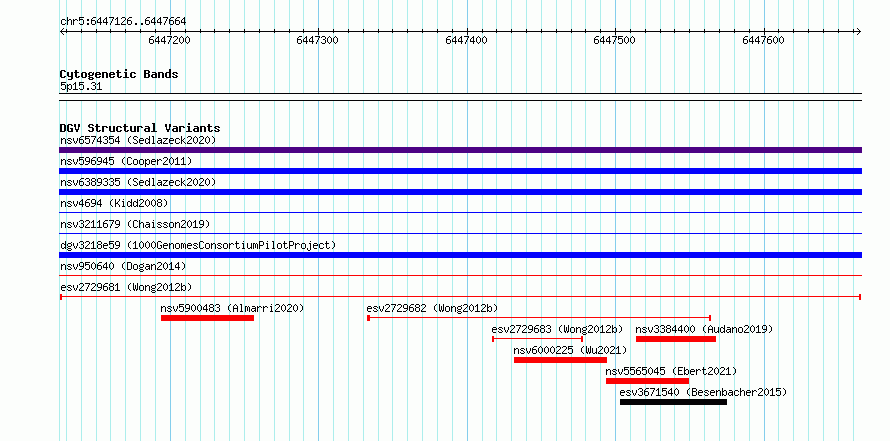Viewport: 890px width, 441px height.
Task: Open nsv3384400 (Audano2019) variant label
Action: [x=704, y=329]
